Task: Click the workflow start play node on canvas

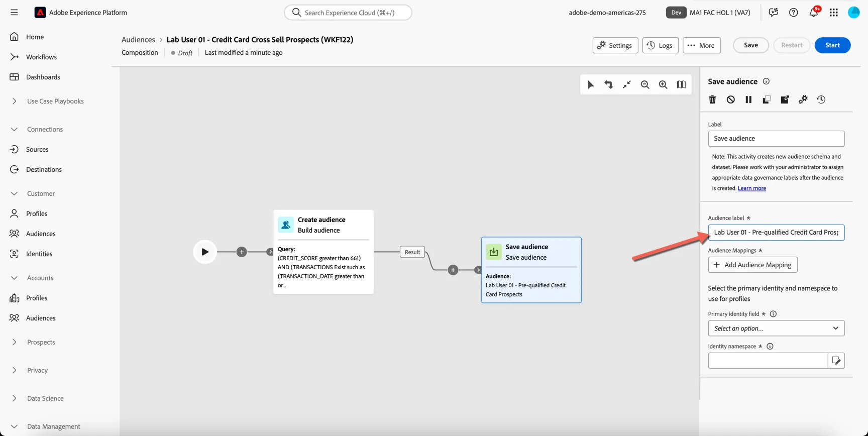Action: pyautogui.click(x=205, y=252)
